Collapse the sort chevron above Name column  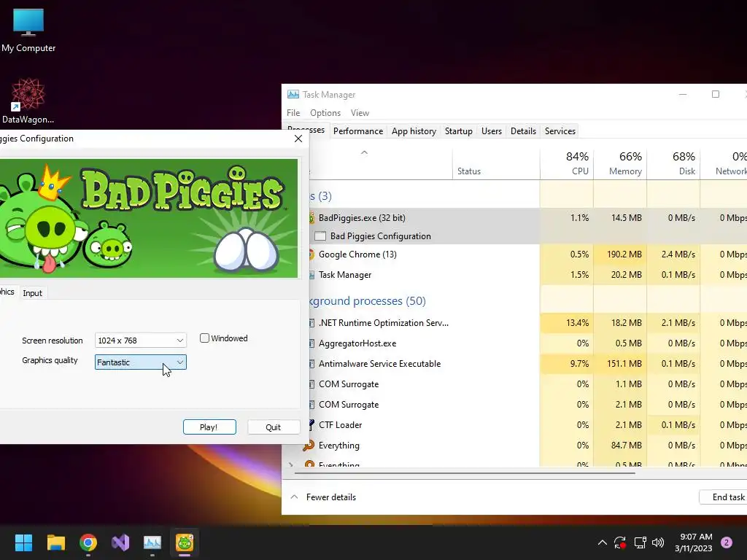pos(365,153)
